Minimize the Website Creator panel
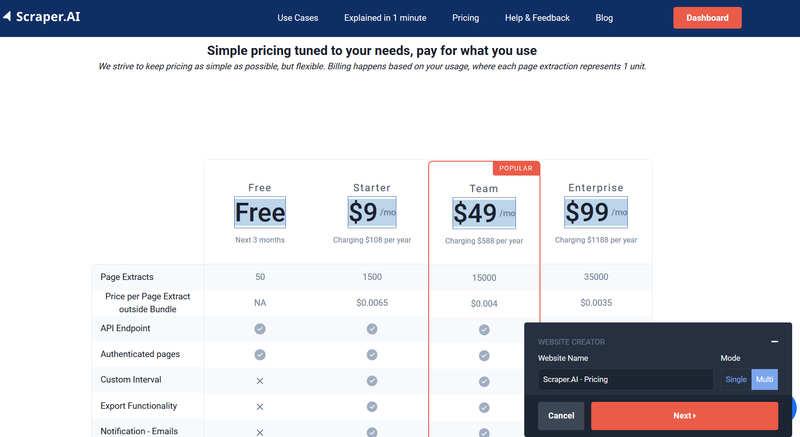 pyautogui.click(x=774, y=341)
